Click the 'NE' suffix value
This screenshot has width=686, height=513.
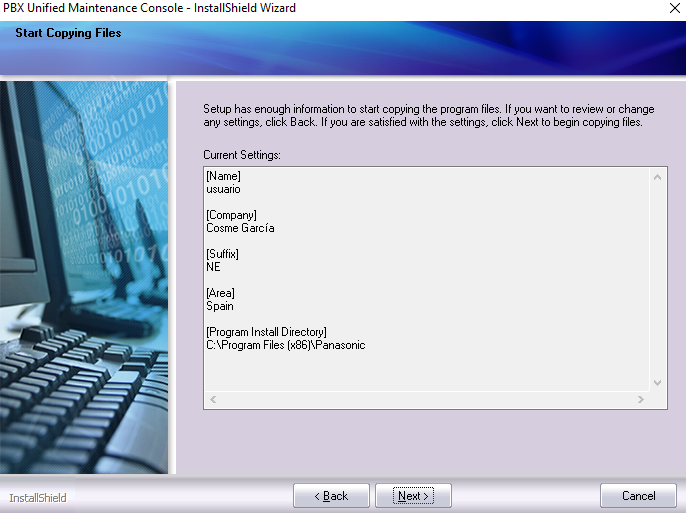(213, 267)
